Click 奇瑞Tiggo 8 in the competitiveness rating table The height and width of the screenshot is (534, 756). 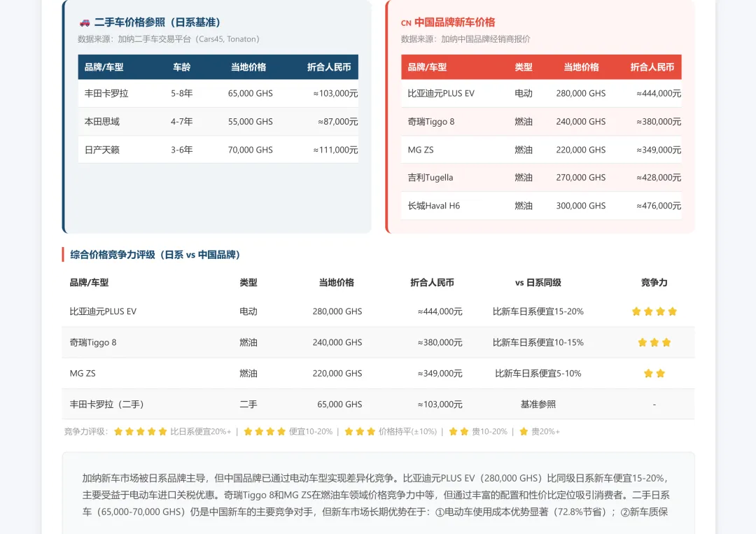tap(93, 342)
